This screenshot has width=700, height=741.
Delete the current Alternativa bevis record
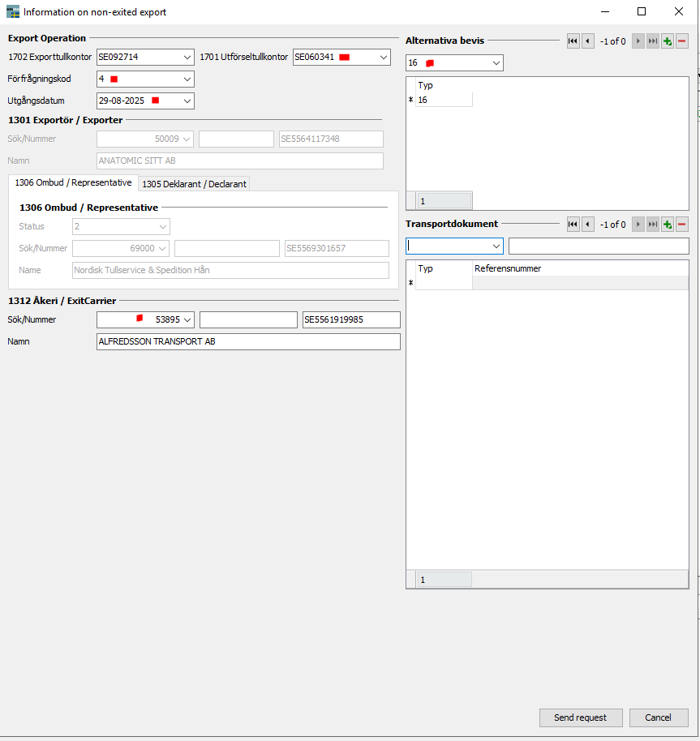click(x=682, y=41)
